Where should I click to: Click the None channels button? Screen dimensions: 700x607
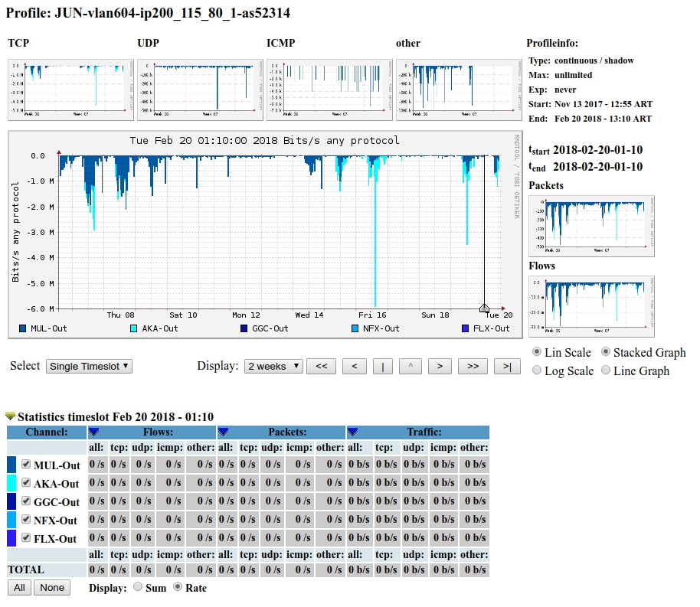52,588
